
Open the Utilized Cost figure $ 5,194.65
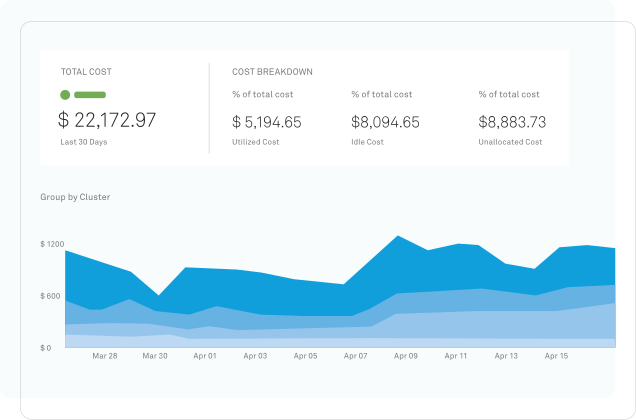click(x=266, y=122)
